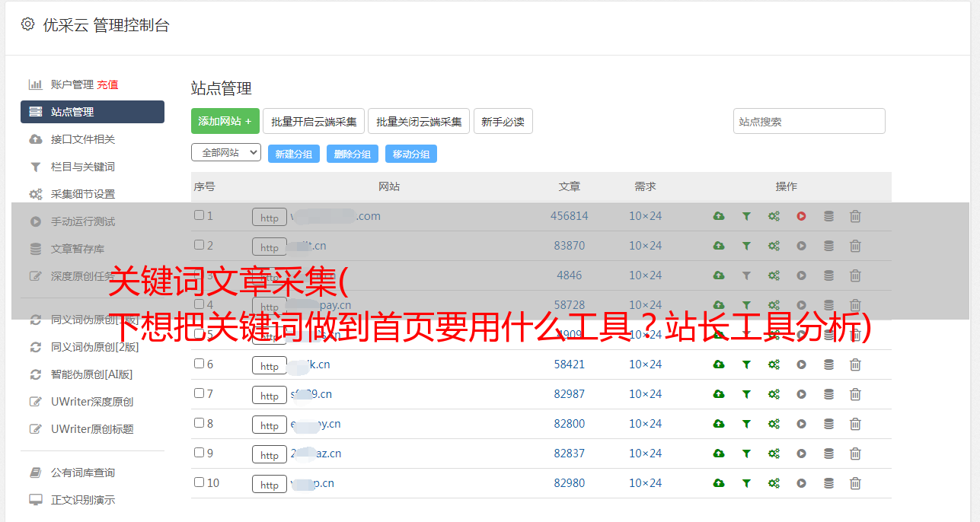Open article count 456814 link
Viewport: 980px width, 522px height.
[x=570, y=216]
